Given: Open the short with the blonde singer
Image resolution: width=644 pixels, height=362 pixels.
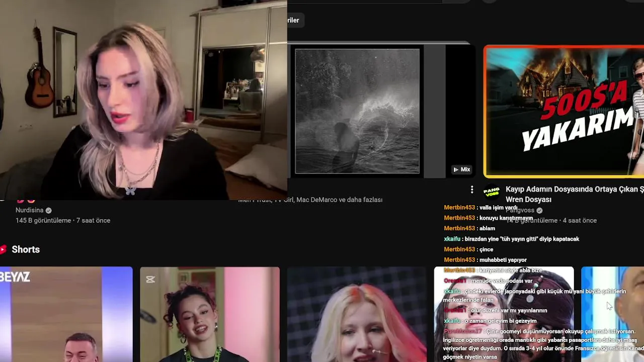Looking at the screenshot, I should tap(356, 314).
